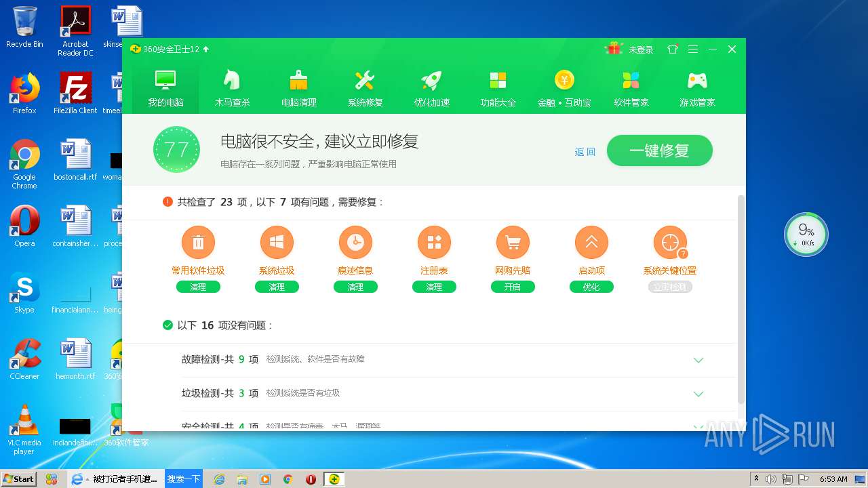Open 电脑清理 tab
Viewport: 868px width, 488px height.
[299, 88]
